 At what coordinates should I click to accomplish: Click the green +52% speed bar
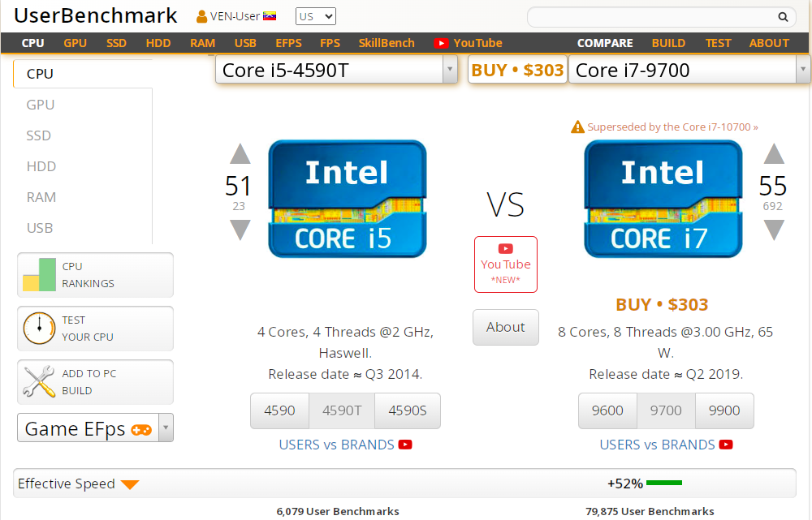tap(664, 483)
